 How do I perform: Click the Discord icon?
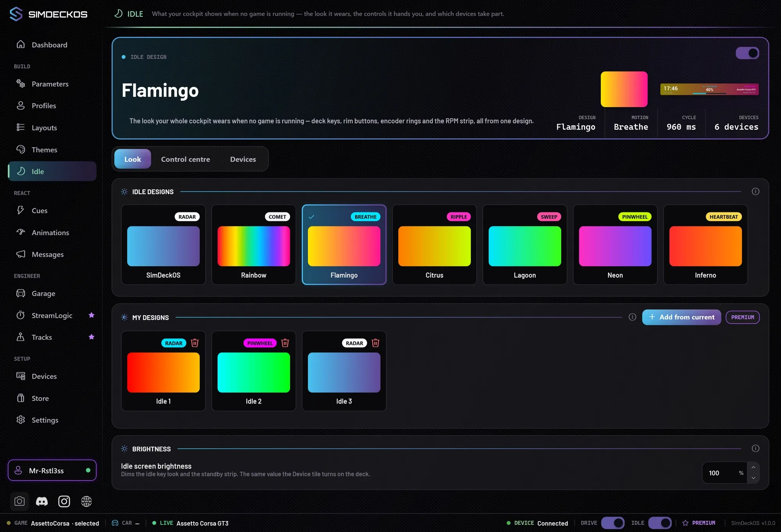coord(42,501)
